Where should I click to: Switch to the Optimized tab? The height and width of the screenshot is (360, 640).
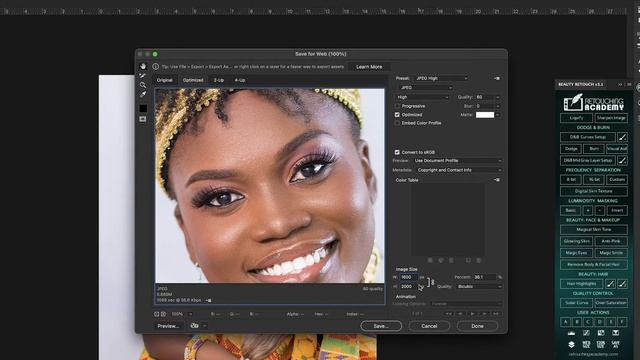193,80
